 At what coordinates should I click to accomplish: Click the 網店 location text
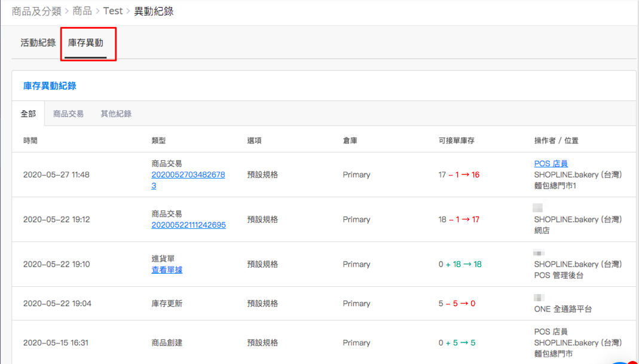pos(542,230)
